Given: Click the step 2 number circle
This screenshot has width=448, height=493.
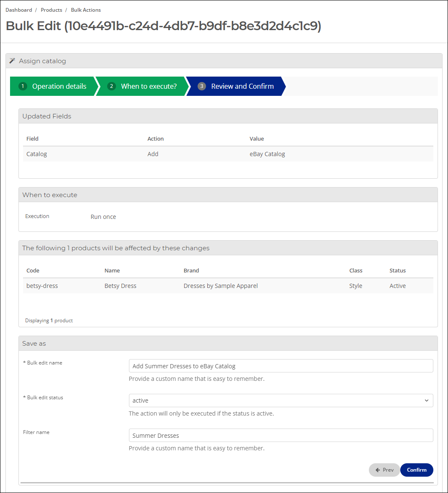Looking at the screenshot, I should pos(111,86).
